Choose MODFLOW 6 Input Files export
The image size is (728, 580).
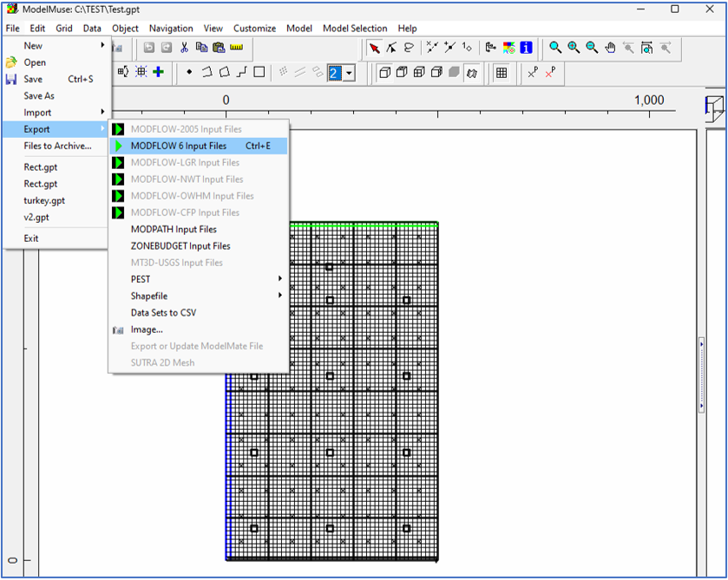(198, 146)
